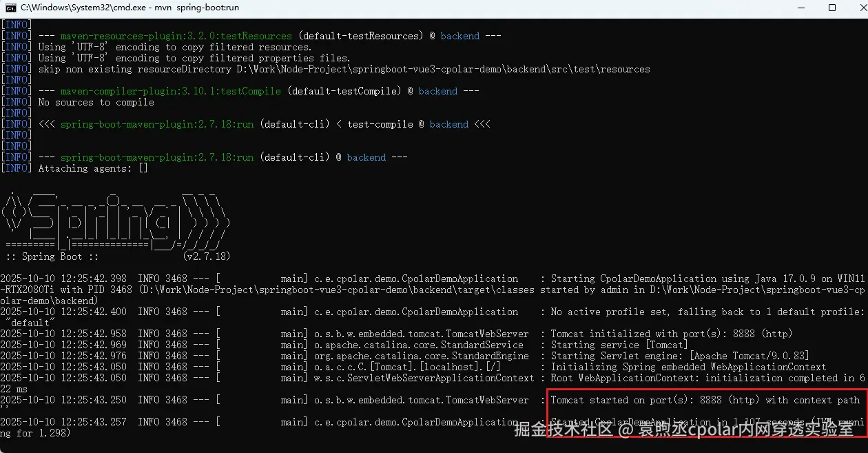
Task: Click 'test-compile' in the '<<<' plugin line
Action: tap(380, 124)
